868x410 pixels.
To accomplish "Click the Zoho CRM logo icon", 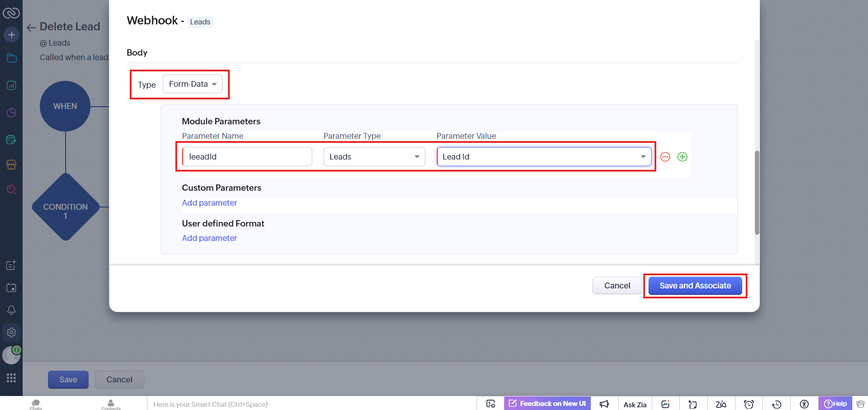I will tap(11, 13).
